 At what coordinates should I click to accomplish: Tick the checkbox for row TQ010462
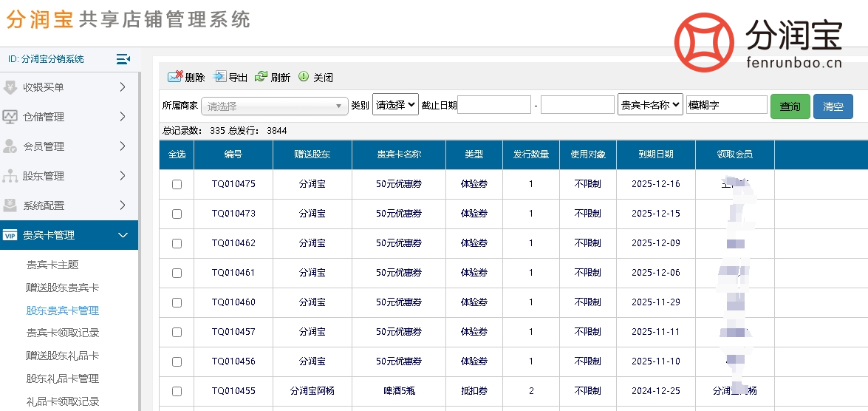pyautogui.click(x=177, y=244)
